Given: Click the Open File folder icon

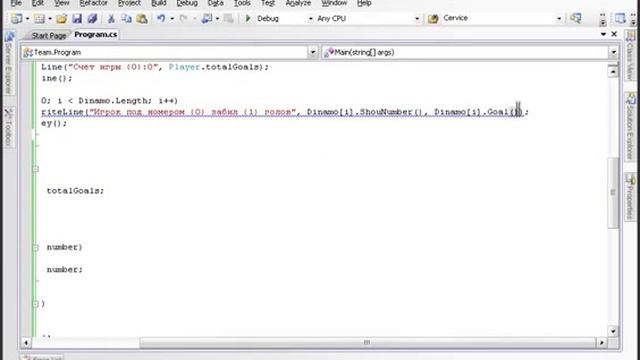Looking at the screenshot, I should coord(62,18).
